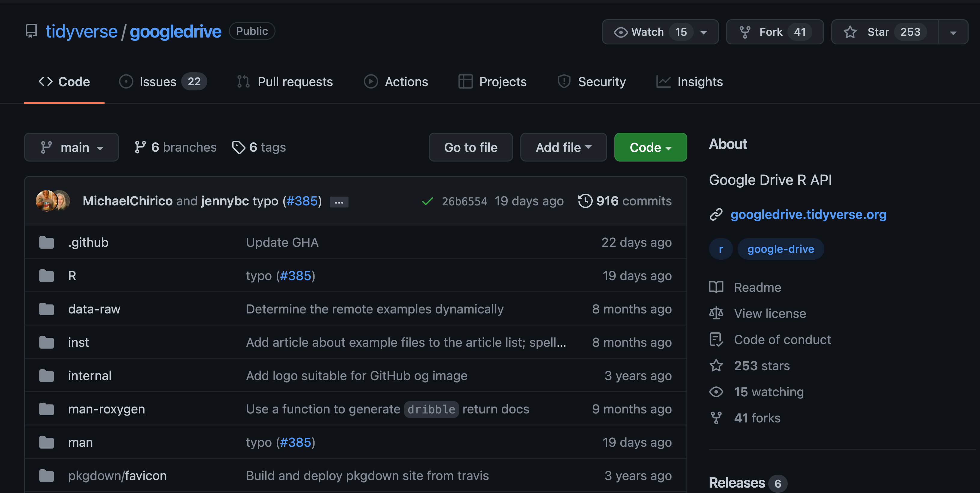Select the Code tab
The image size is (980, 493).
click(63, 80)
